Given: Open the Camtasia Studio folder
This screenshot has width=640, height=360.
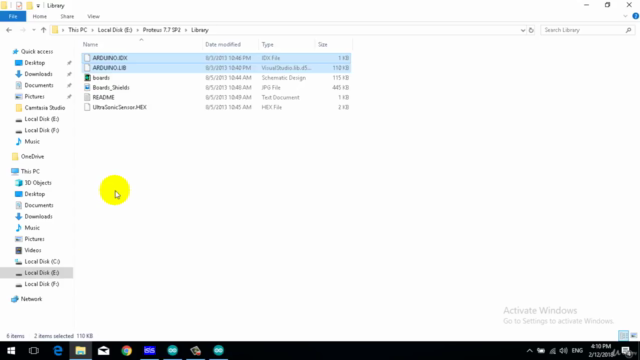Looking at the screenshot, I should click(44, 108).
